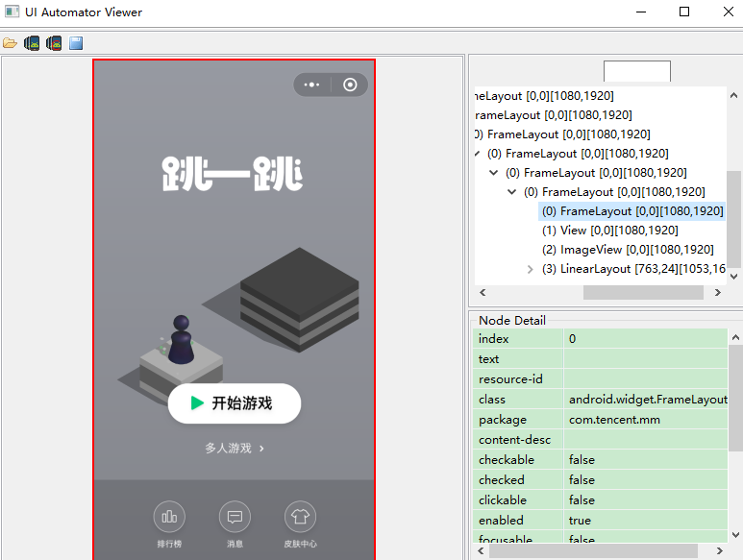Click the Device Screenshot toolbar icon

click(32, 43)
